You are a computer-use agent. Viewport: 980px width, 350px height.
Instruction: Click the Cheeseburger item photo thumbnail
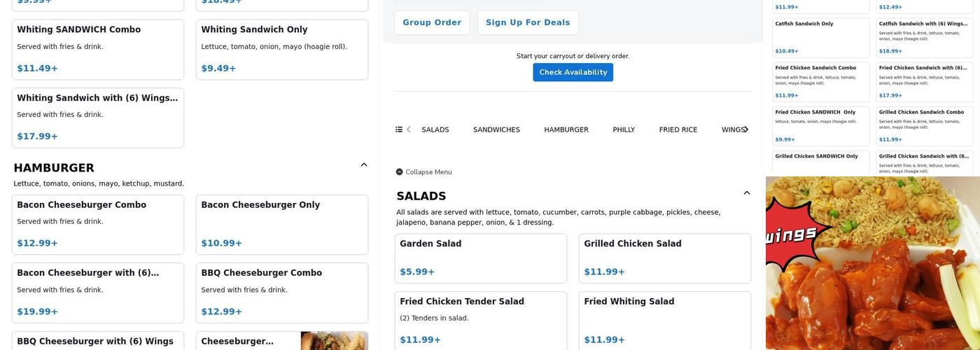pos(334,341)
